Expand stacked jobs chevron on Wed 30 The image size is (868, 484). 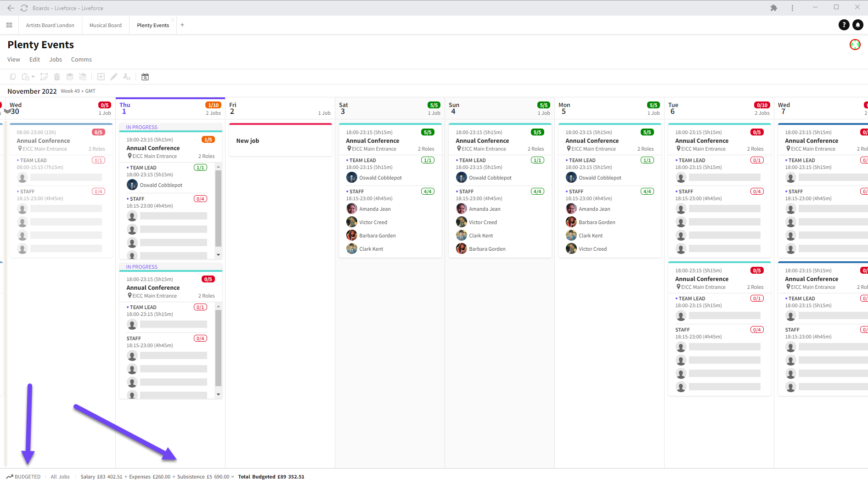pos(7,111)
